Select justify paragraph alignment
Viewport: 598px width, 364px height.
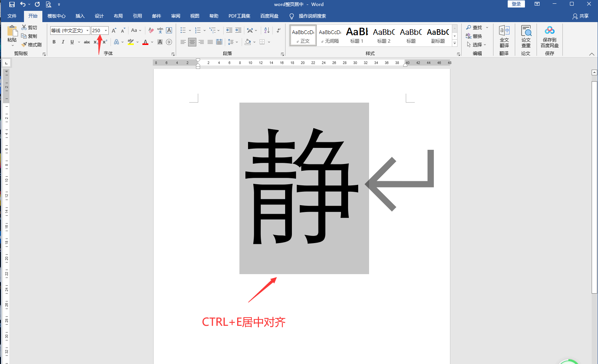210,42
